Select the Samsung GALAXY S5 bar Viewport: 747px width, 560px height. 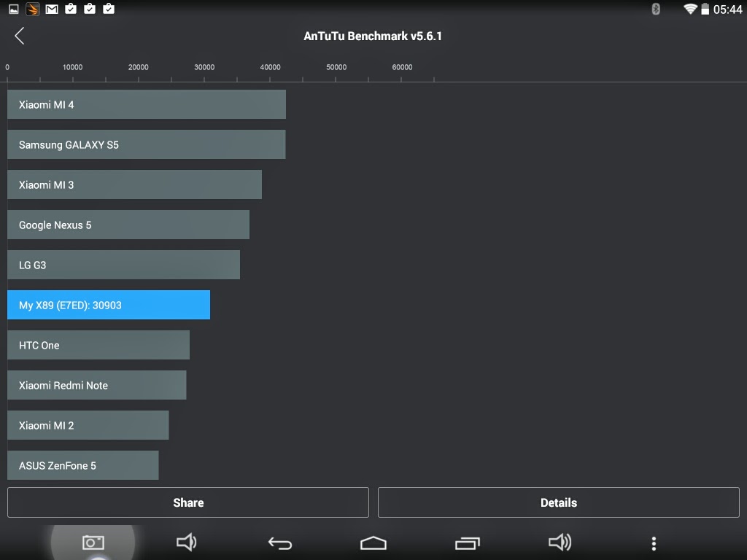pos(146,144)
